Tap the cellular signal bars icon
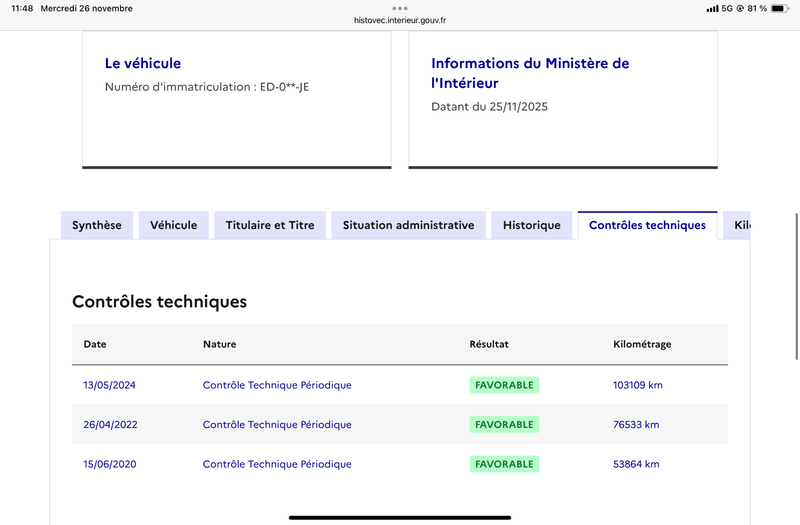This screenshot has width=800, height=525. pos(712,8)
